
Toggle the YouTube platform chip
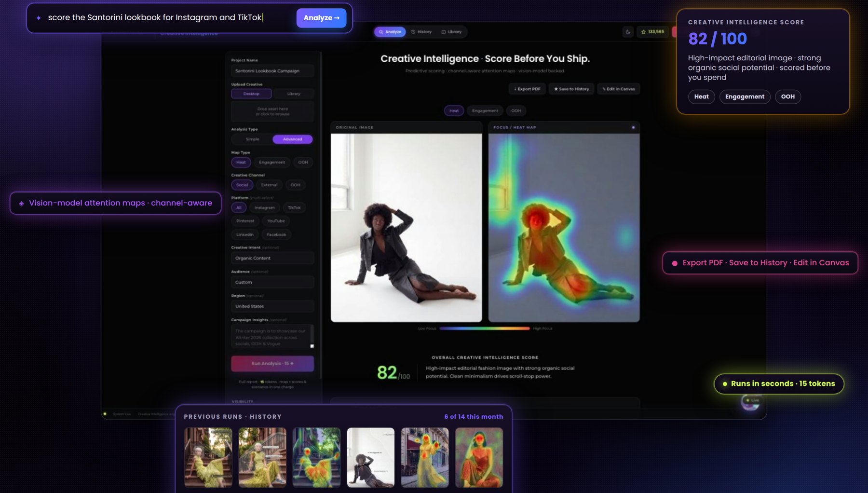[276, 221]
